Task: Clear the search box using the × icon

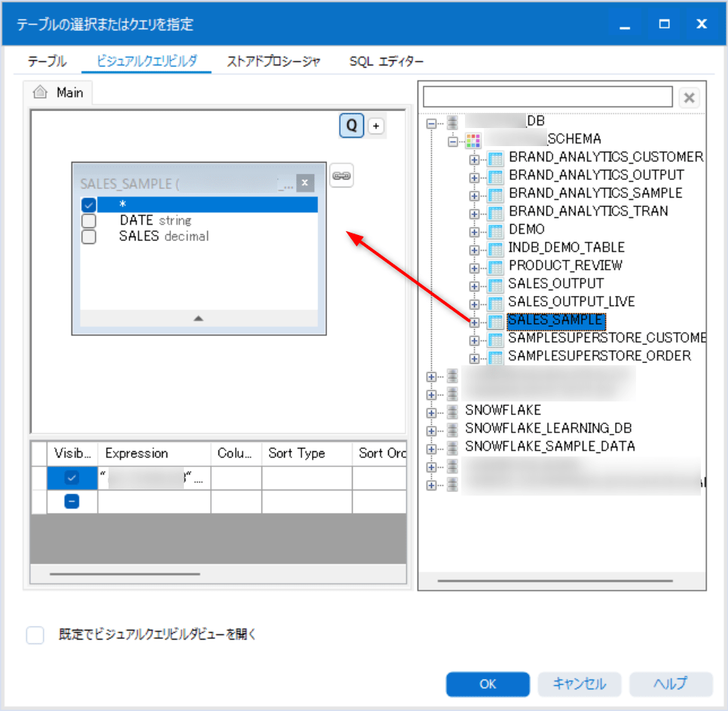Action: (690, 96)
